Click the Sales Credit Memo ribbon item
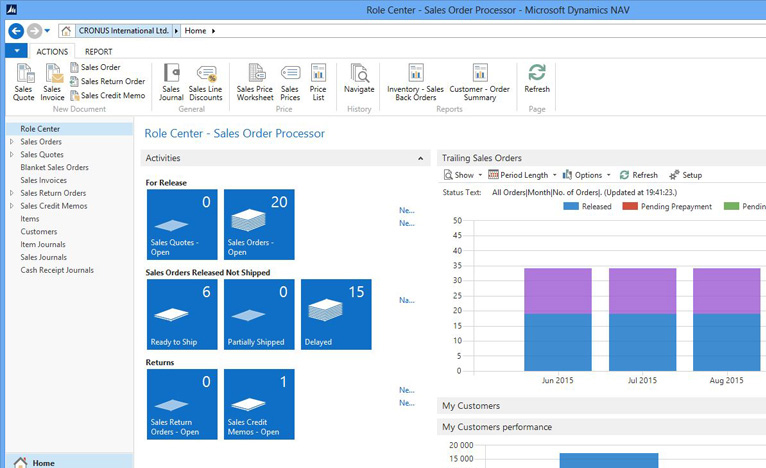 click(107, 95)
